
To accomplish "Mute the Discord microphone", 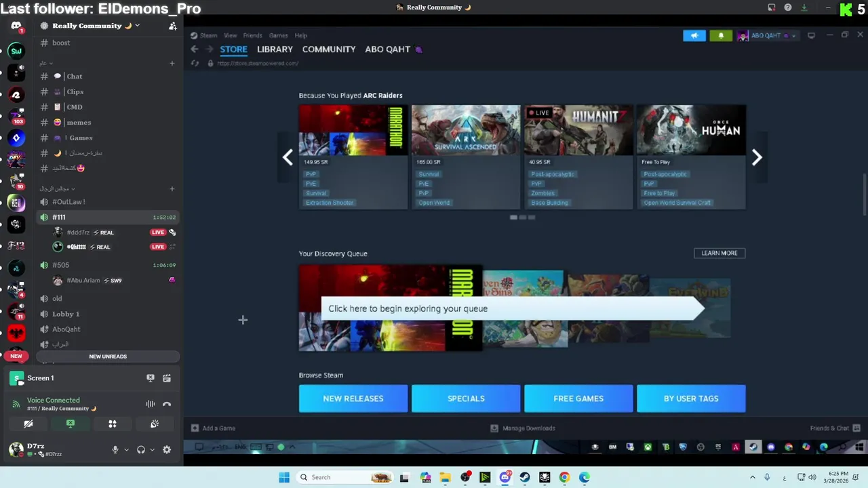I will coord(115,449).
